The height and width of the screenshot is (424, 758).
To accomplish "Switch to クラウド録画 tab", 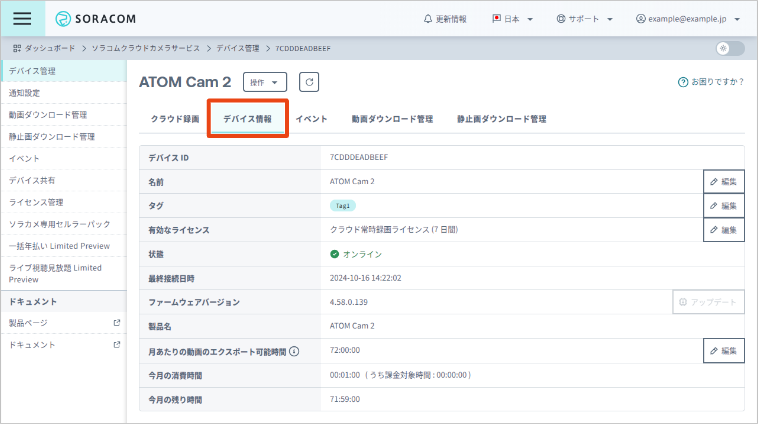I will (175, 119).
